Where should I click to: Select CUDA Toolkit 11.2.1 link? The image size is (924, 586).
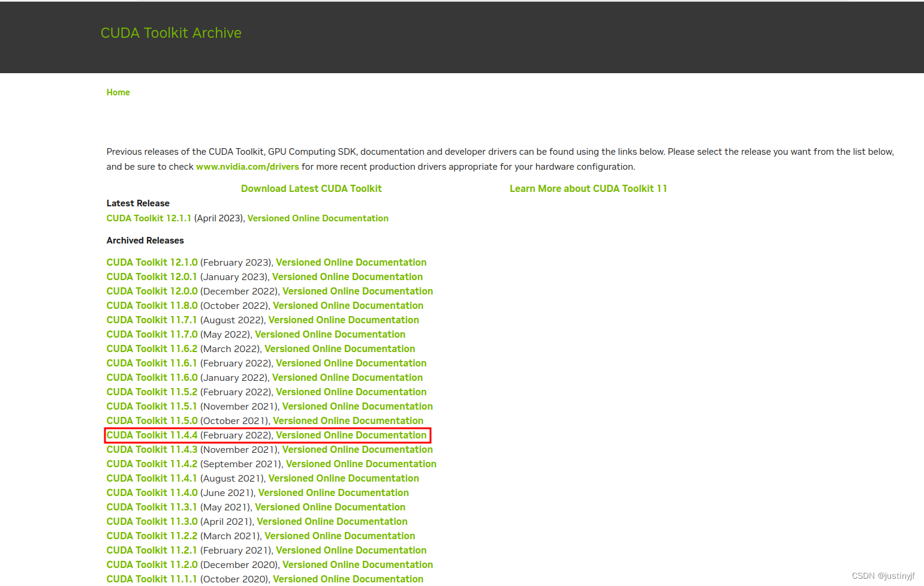(152, 550)
